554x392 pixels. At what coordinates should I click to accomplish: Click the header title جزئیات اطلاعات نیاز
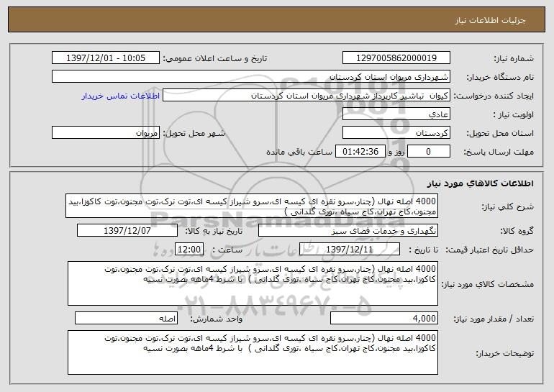[490, 20]
